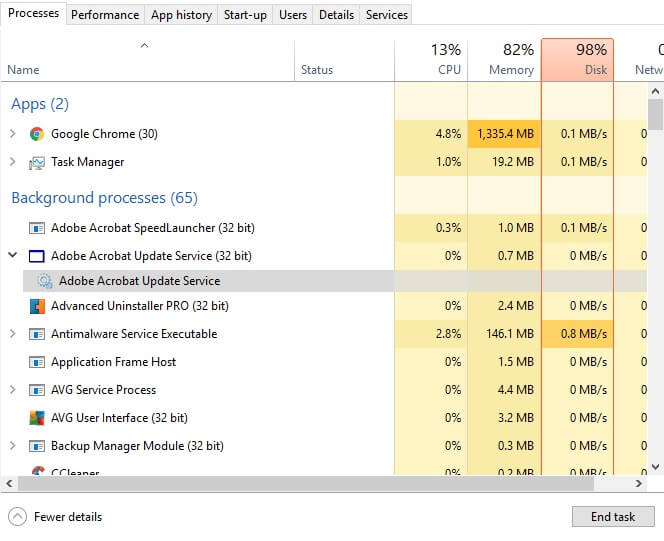The image size is (664, 541).
Task: Select the Application Frame Host name
Action: point(113,362)
